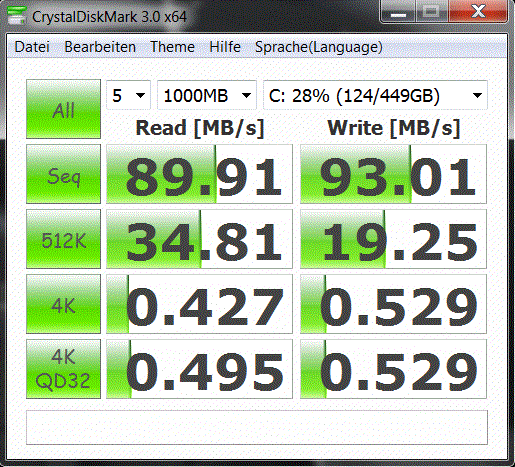Open the Sprache(Language) menu
The height and width of the screenshot is (467, 515).
(319, 47)
